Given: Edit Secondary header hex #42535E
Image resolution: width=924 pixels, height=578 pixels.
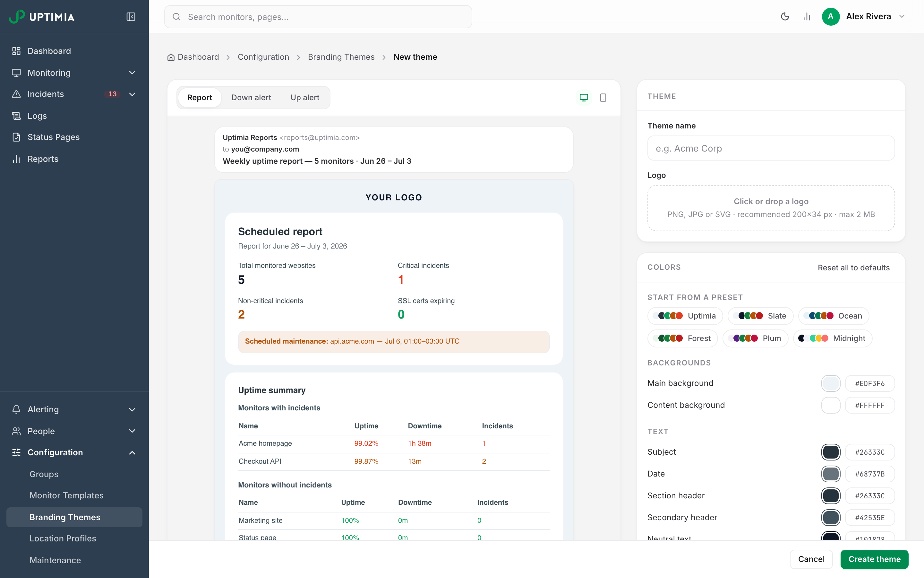Looking at the screenshot, I should pyautogui.click(x=870, y=518).
